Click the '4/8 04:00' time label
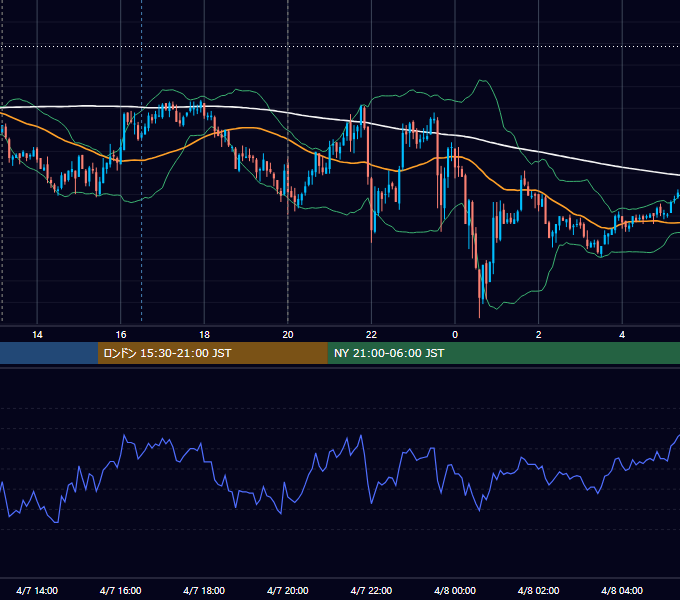The width and height of the screenshot is (680, 600). (x=622, y=591)
